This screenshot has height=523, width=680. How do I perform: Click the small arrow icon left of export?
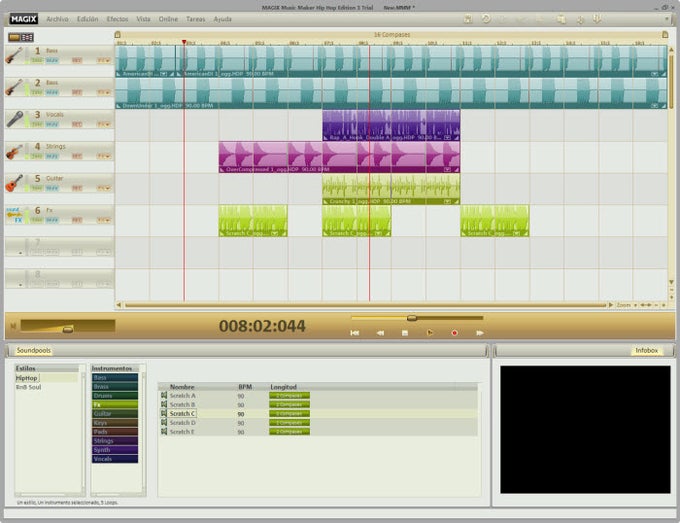tap(580, 20)
